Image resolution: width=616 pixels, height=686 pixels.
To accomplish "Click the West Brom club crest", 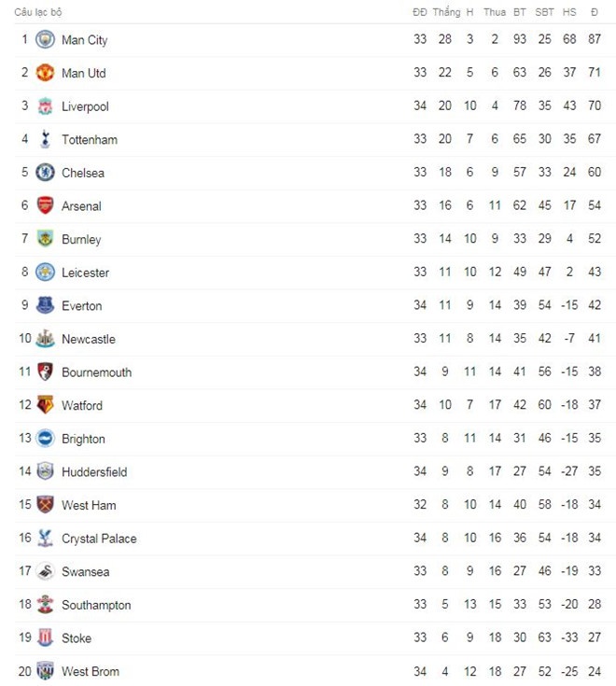I will click(45, 671).
